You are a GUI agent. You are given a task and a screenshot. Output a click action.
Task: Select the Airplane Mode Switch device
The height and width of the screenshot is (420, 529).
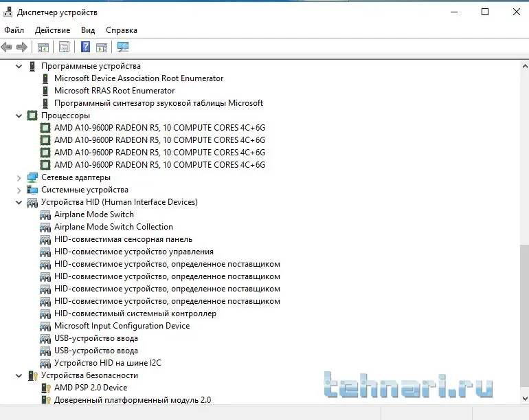[94, 214]
